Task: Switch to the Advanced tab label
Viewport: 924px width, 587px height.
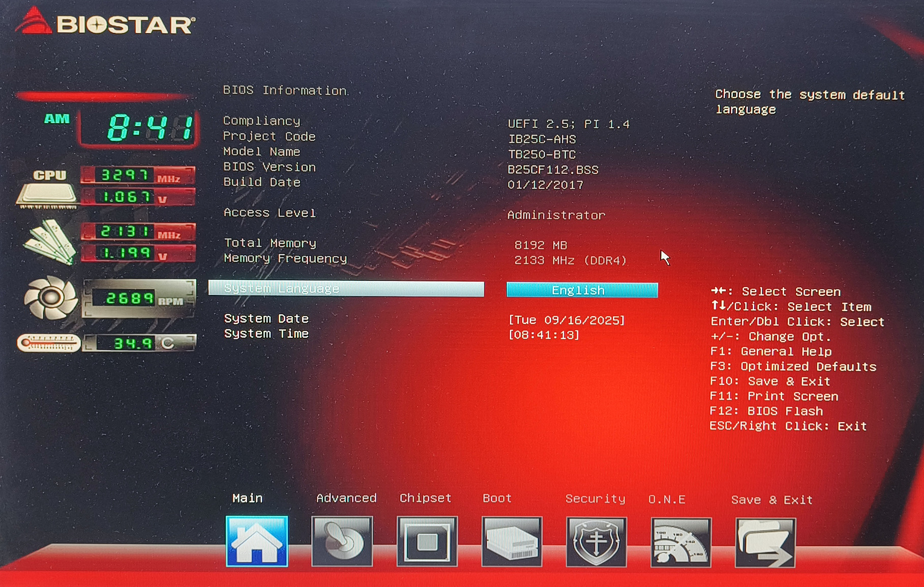Action: [x=346, y=498]
